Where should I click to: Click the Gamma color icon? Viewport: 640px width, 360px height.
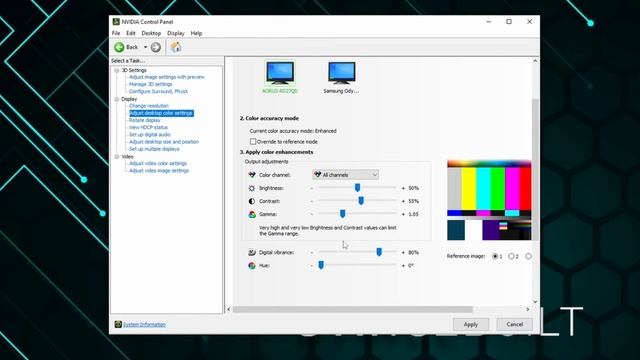[x=252, y=214]
